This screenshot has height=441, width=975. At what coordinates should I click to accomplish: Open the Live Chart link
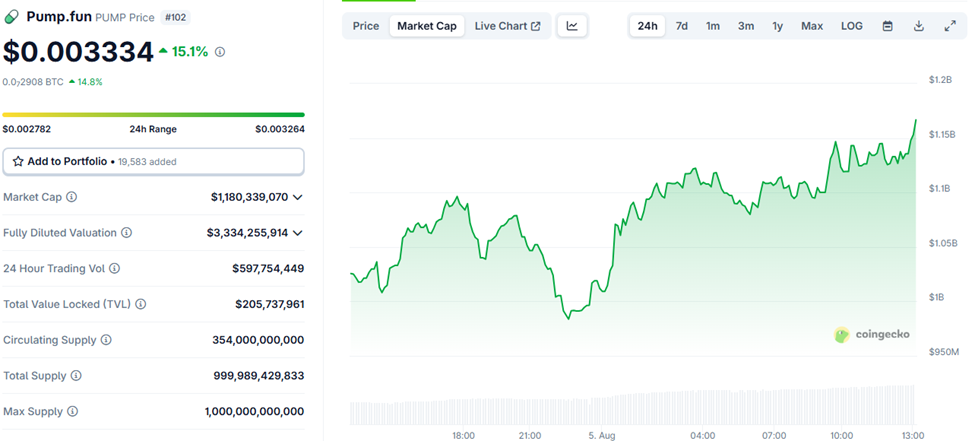click(507, 26)
